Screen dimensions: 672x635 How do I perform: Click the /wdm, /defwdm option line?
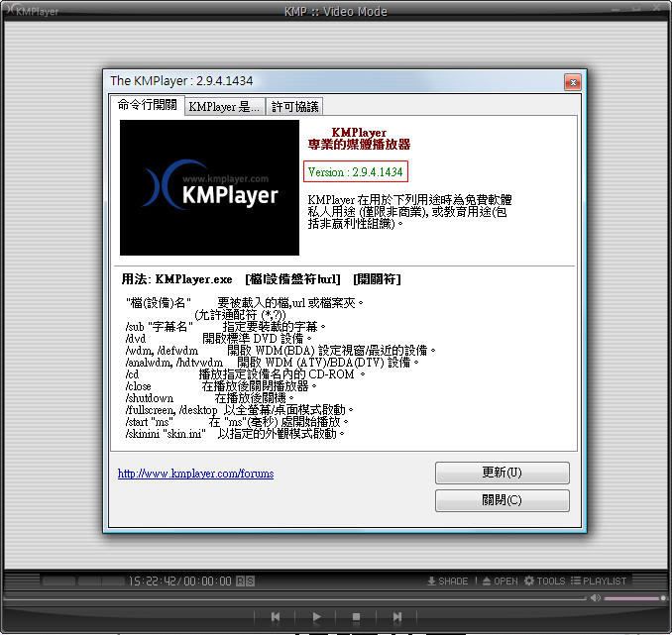(280, 351)
